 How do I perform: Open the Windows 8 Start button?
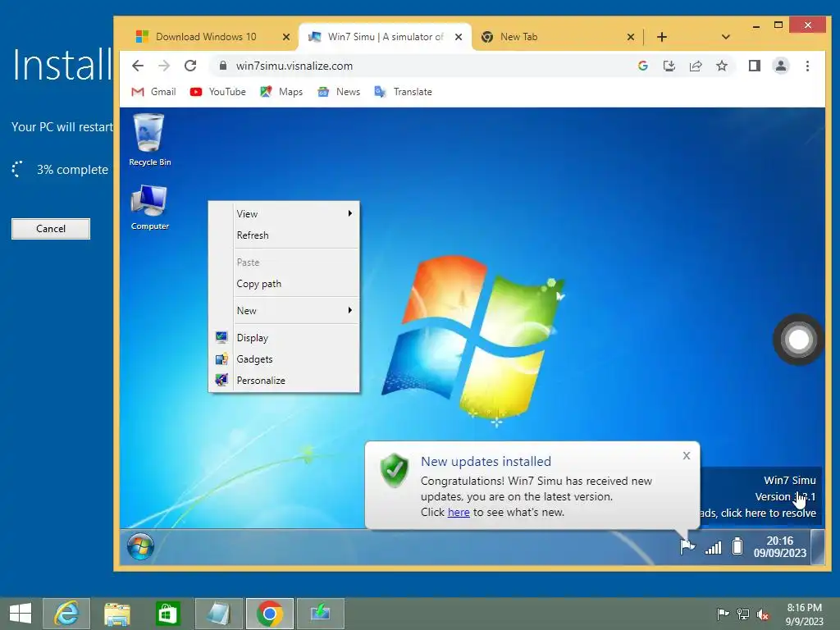click(x=21, y=614)
